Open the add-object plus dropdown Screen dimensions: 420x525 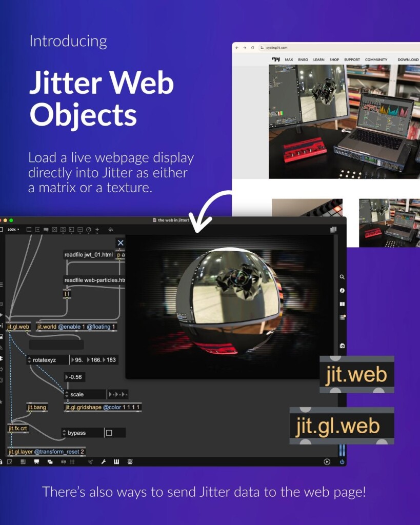(x=97, y=230)
